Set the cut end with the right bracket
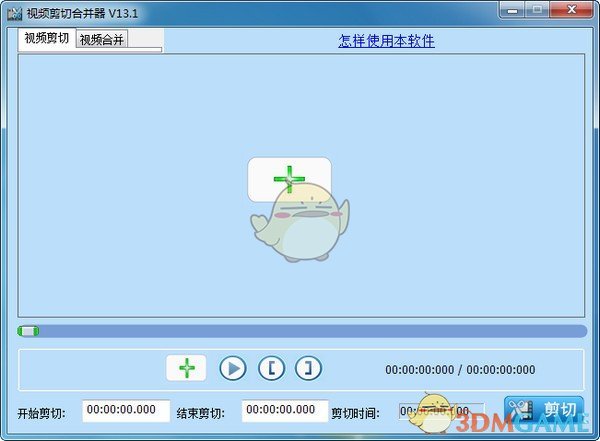This screenshot has width=600, height=441. click(x=308, y=368)
